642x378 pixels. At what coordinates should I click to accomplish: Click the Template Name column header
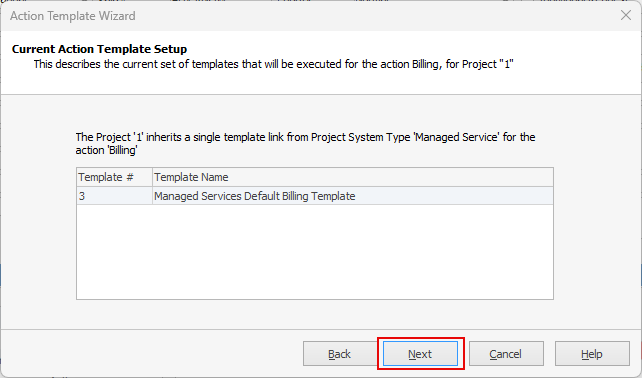pyautogui.click(x=353, y=177)
